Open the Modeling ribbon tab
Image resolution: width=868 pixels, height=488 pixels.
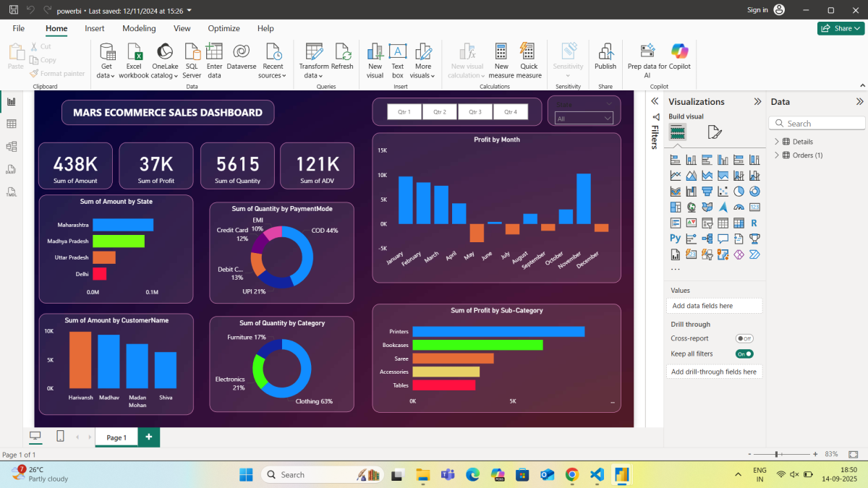[139, 28]
